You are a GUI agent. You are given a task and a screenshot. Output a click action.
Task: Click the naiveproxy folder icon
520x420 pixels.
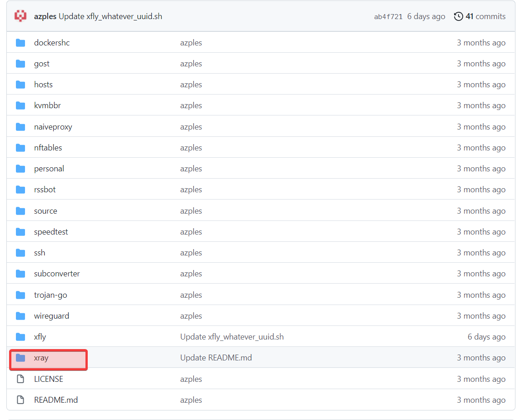(20, 127)
